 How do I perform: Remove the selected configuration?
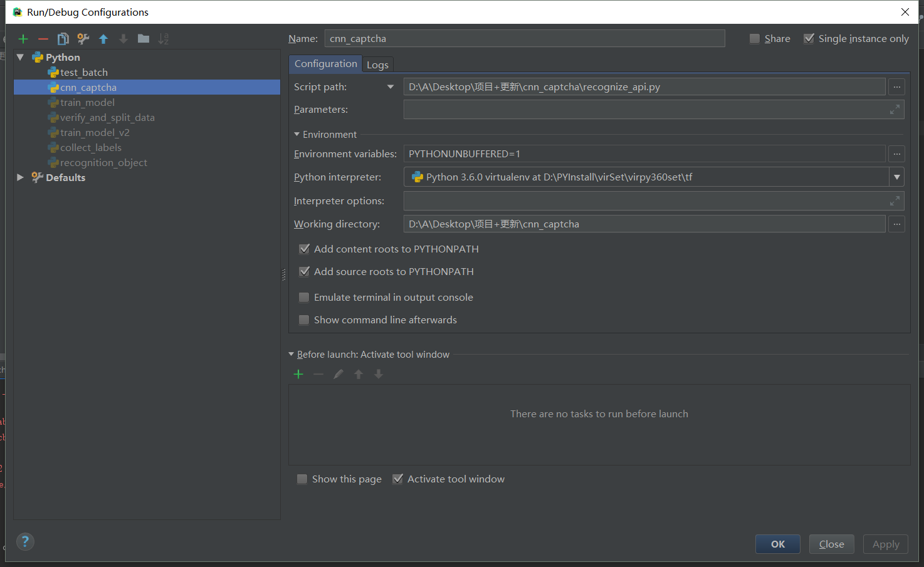click(x=43, y=39)
